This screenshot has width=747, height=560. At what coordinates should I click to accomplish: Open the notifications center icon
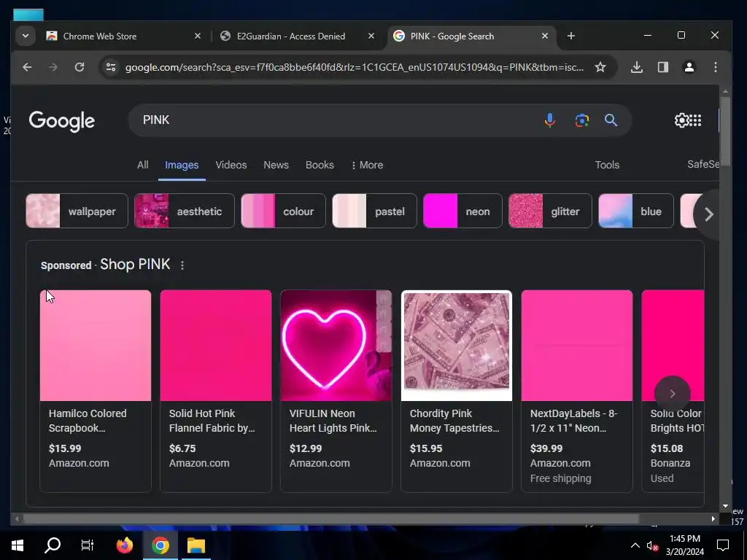point(723,545)
